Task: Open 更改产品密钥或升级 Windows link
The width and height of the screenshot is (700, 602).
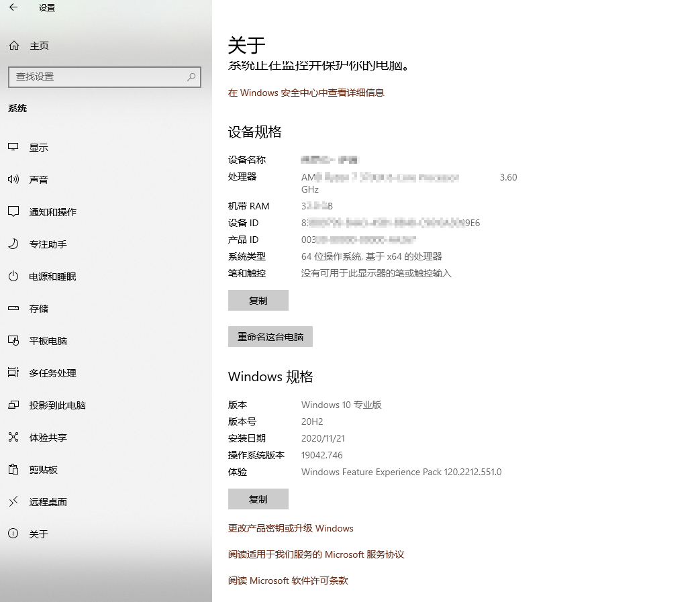Action: pos(291,528)
